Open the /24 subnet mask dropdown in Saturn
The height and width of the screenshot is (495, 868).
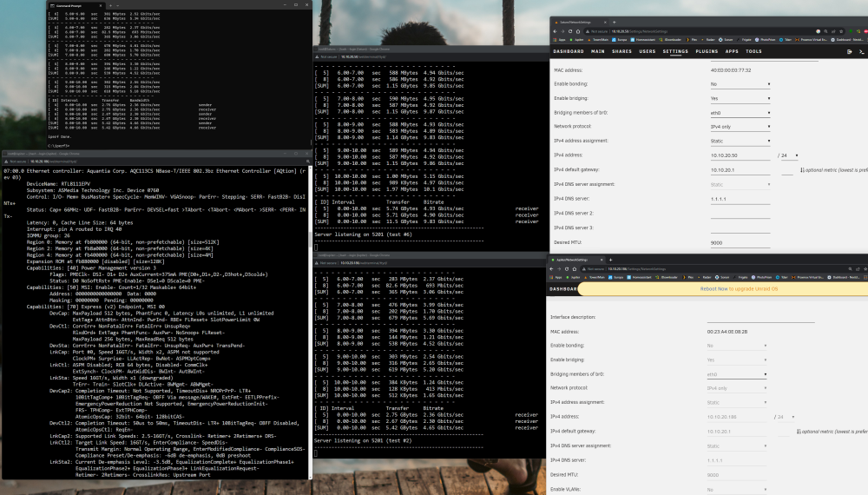coord(789,155)
